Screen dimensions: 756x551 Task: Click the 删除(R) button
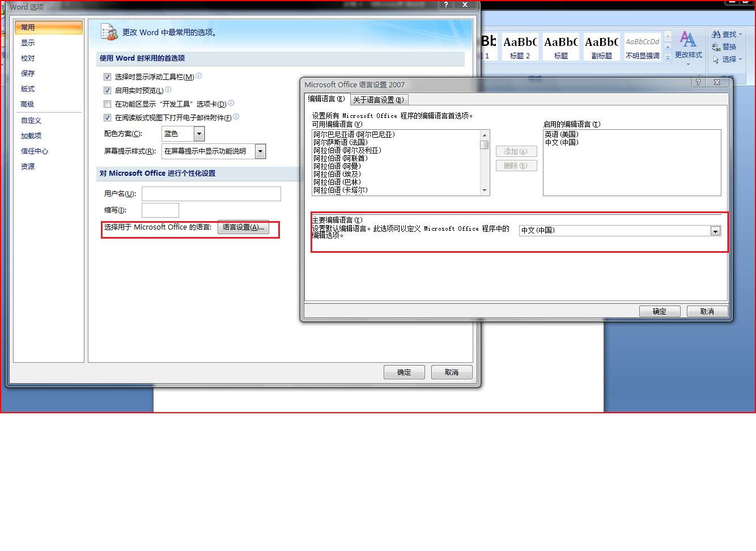[x=516, y=166]
